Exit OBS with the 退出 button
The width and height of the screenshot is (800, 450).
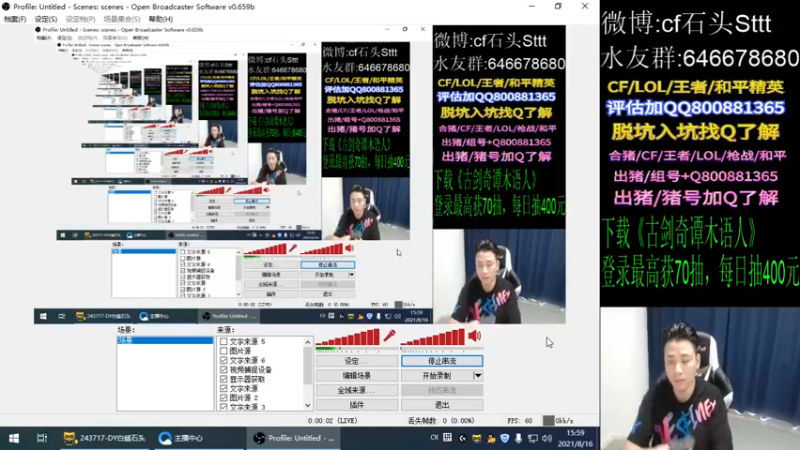click(442, 405)
